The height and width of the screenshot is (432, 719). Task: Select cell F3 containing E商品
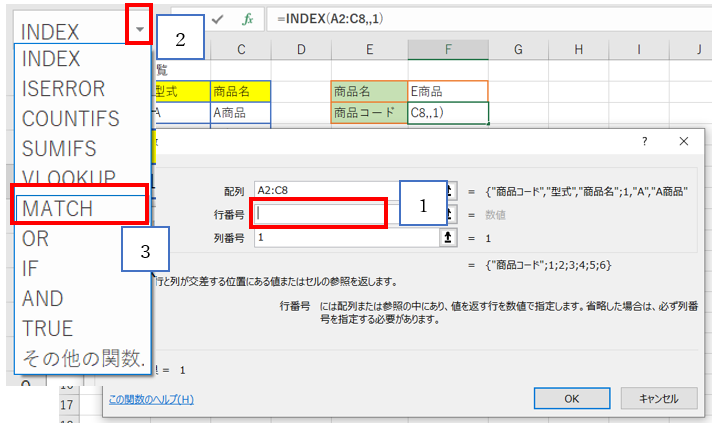pos(448,91)
